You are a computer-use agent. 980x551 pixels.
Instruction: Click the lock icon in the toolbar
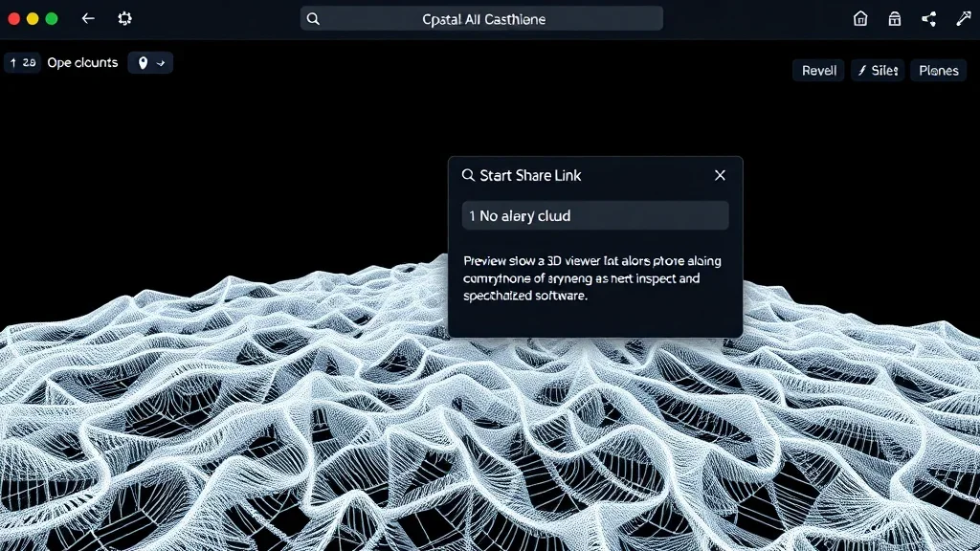[x=894, y=17]
